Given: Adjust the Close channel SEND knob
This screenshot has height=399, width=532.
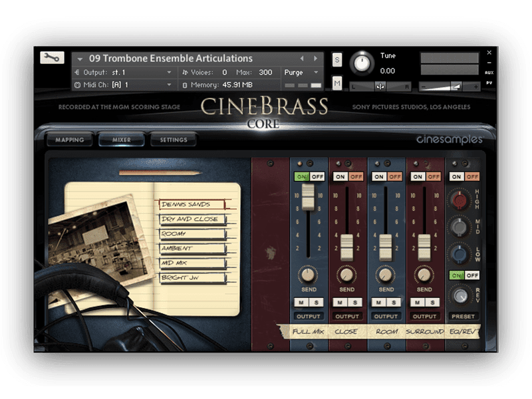Looking at the screenshot, I should pyautogui.click(x=346, y=275).
